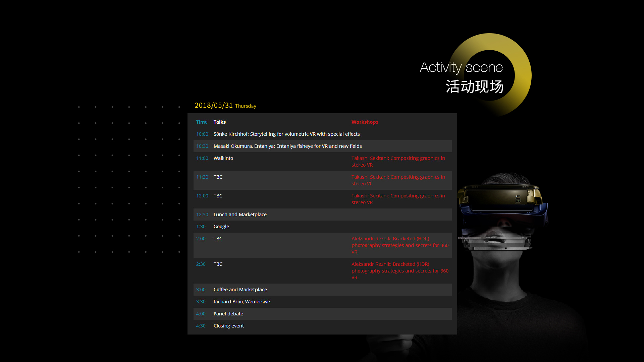Click TBC in the 2:00 row

[x=218, y=239]
